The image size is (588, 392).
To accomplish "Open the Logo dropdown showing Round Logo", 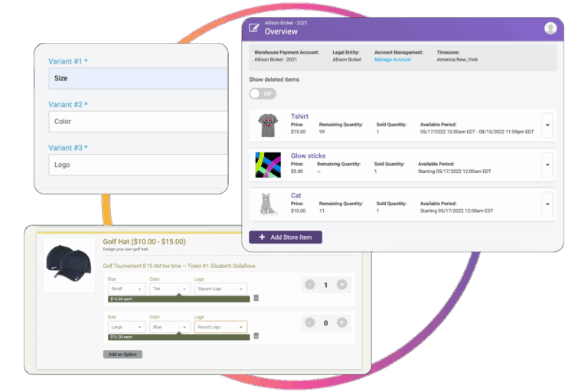I will (220, 327).
